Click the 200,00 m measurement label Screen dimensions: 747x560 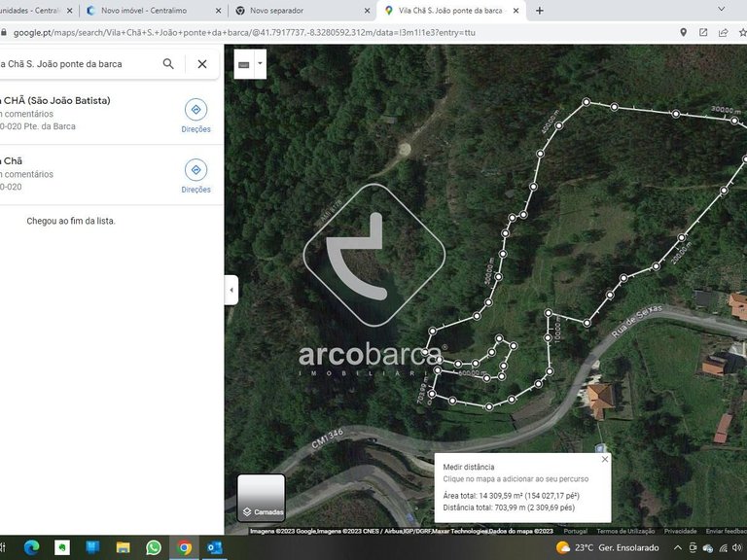point(681,253)
